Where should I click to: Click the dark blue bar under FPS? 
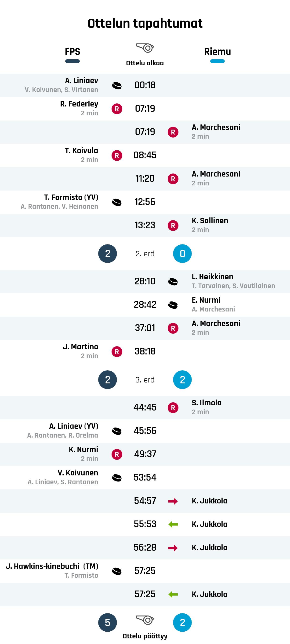72,61
